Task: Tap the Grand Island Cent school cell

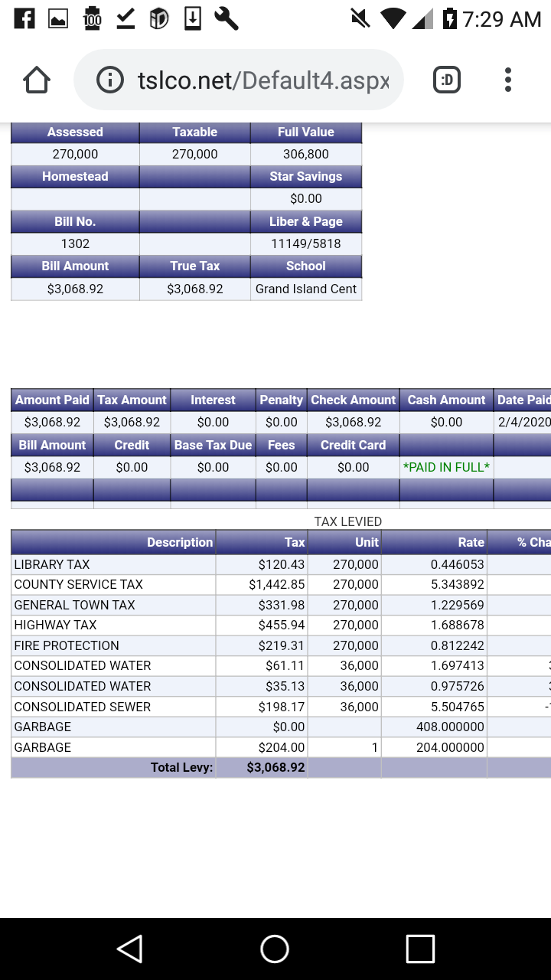Action: [305, 289]
